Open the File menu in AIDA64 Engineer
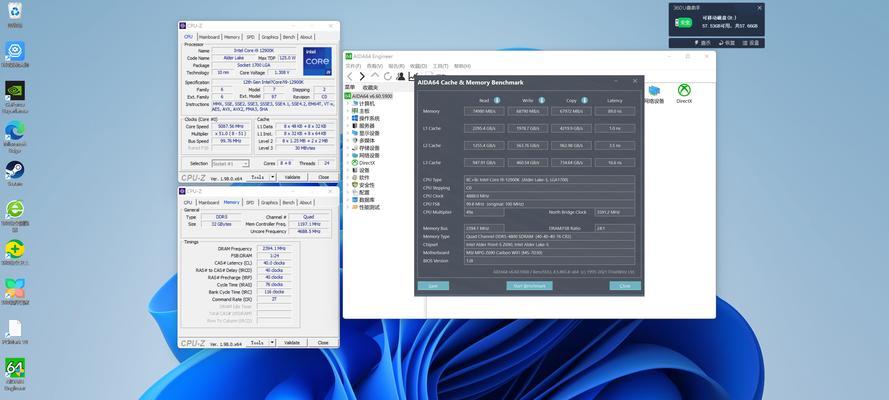The height and width of the screenshot is (400, 889). [354, 66]
